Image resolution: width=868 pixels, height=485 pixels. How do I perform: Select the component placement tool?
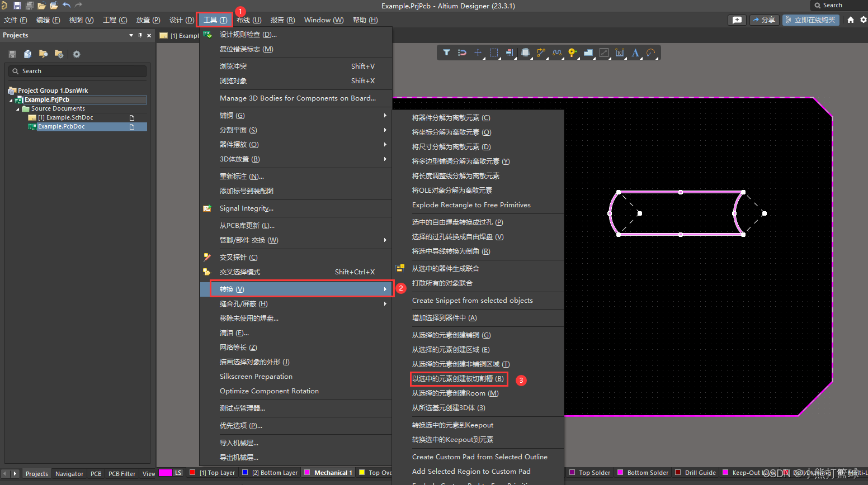click(525, 52)
